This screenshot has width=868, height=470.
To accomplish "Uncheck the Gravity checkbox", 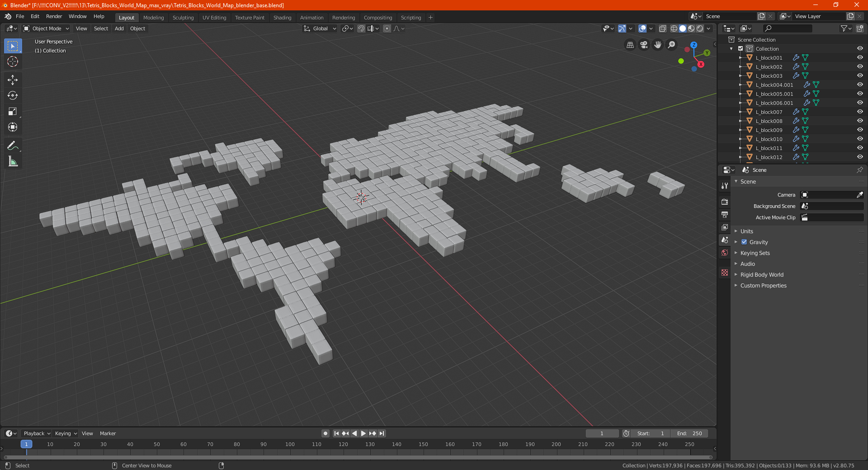I will (744, 242).
